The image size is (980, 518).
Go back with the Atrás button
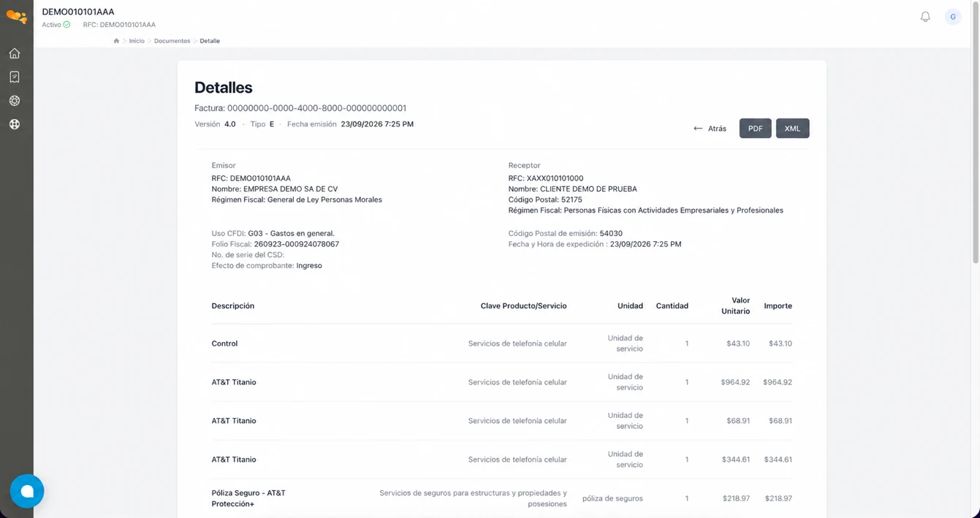(710, 129)
